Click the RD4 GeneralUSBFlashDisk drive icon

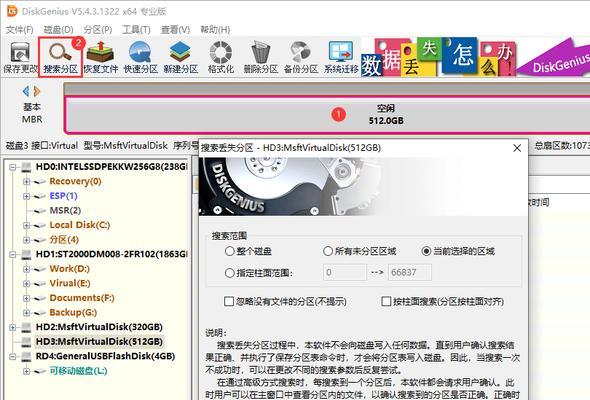click(x=26, y=356)
